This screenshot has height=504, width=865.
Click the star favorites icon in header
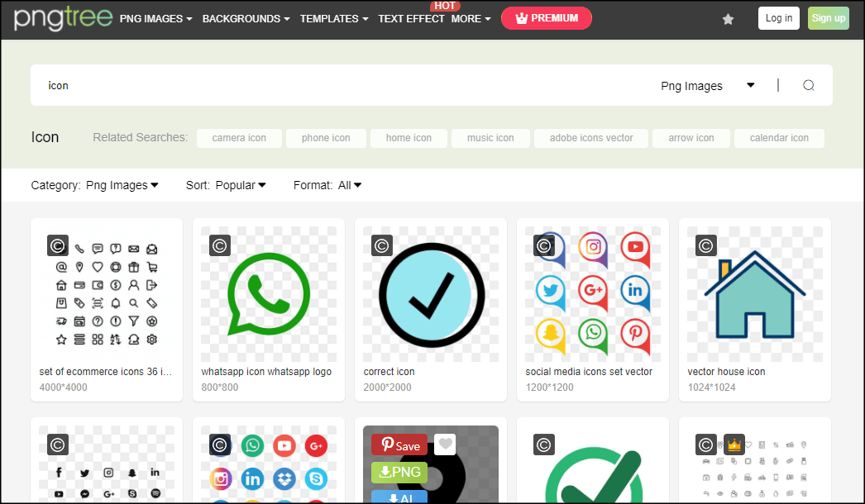pyautogui.click(x=729, y=19)
